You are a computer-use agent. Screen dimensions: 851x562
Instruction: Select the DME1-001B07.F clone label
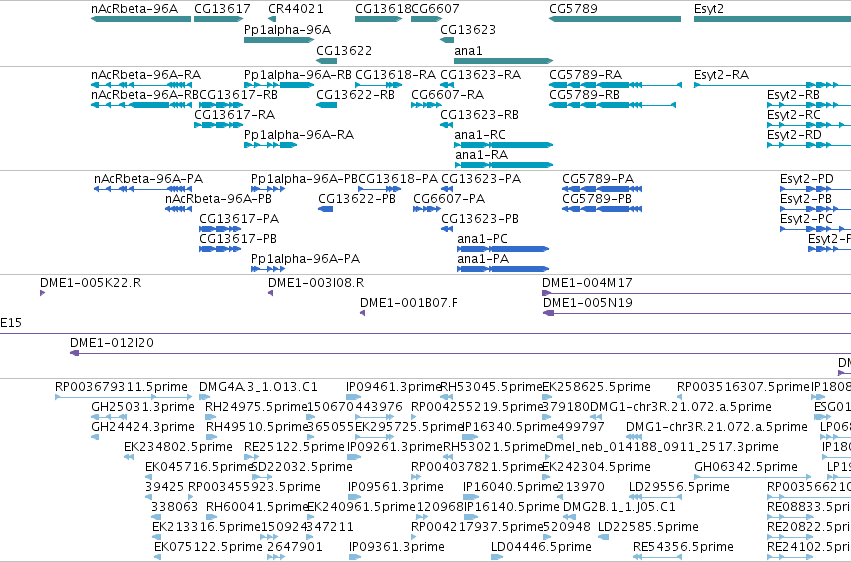pos(409,303)
